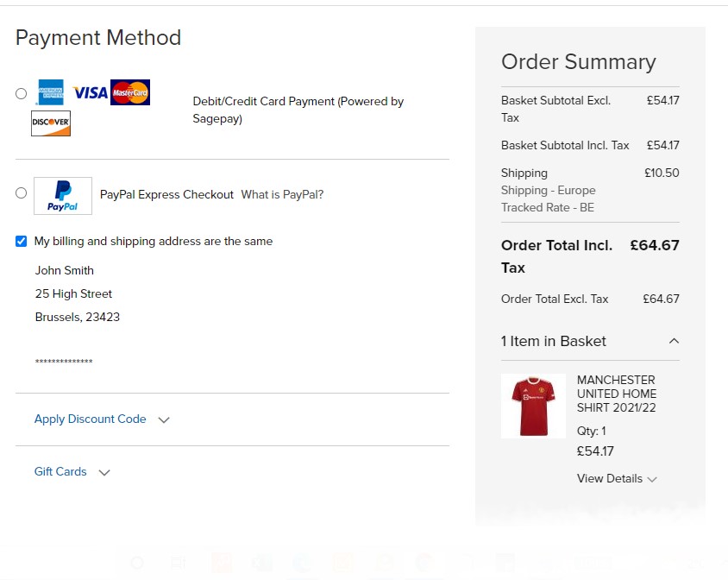Viewport: 728px width, 580px height.
Task: Click the Manchester United Home Shirt product name
Action: click(616, 394)
